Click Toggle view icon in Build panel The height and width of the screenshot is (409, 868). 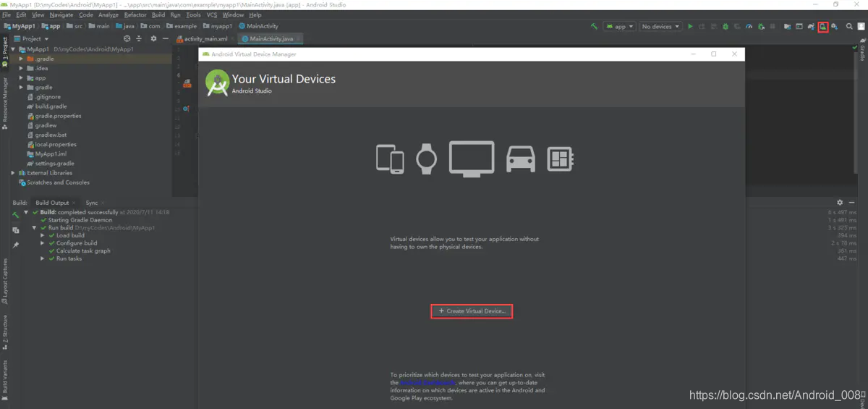(16, 230)
